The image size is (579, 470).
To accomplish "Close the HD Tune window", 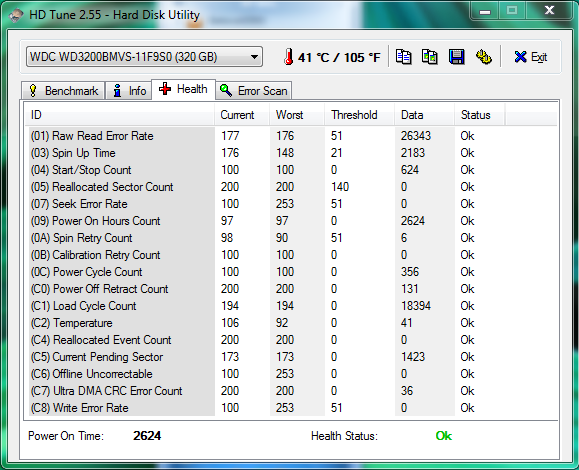I will [549, 10].
